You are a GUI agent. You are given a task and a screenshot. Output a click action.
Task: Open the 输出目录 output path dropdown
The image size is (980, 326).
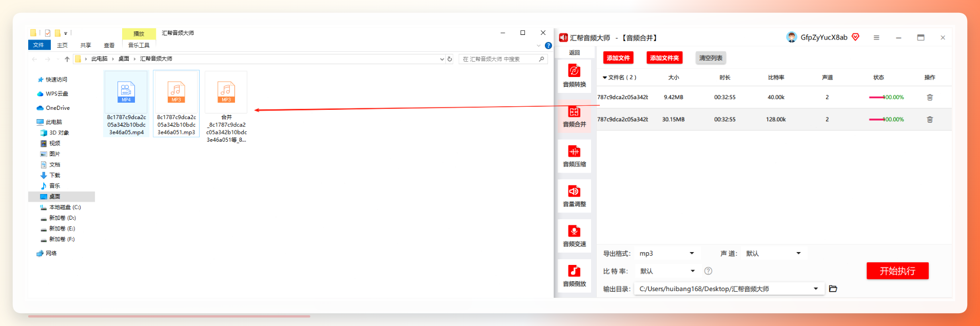coord(729,289)
